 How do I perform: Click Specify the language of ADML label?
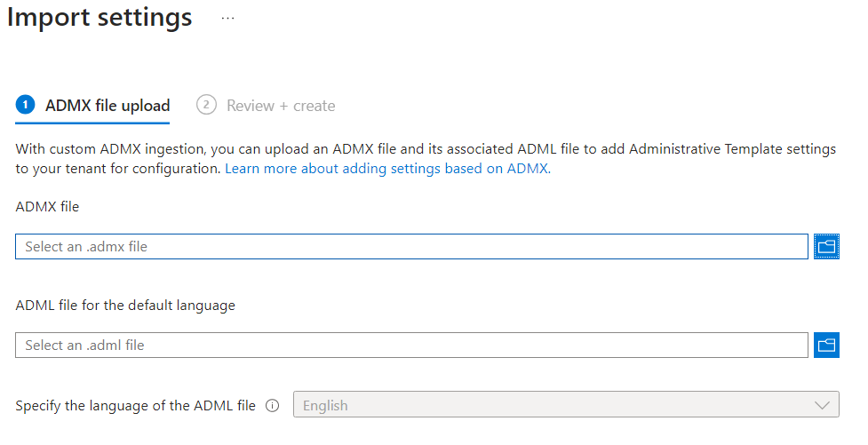(136, 406)
